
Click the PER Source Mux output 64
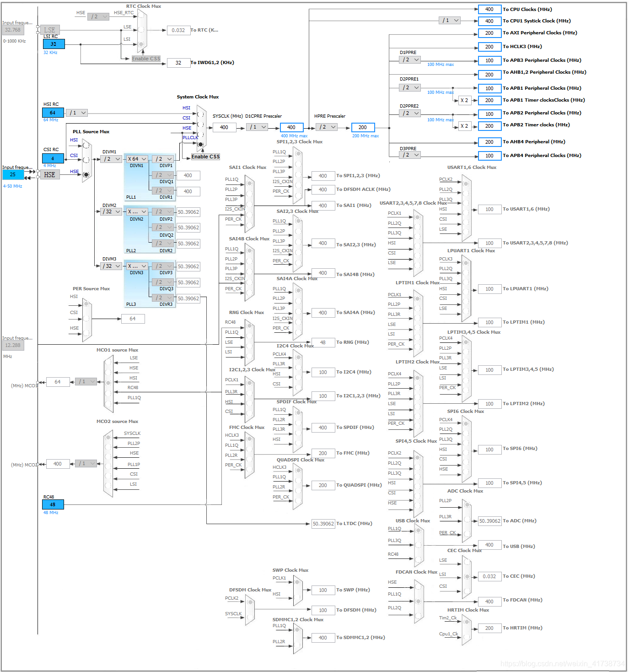[x=133, y=319]
